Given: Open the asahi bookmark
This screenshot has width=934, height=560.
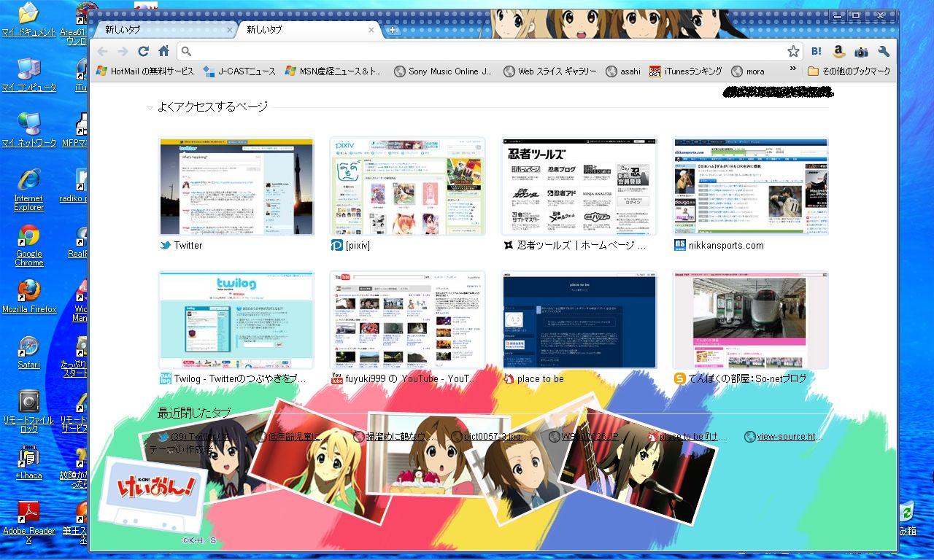Looking at the screenshot, I should pyautogui.click(x=623, y=71).
